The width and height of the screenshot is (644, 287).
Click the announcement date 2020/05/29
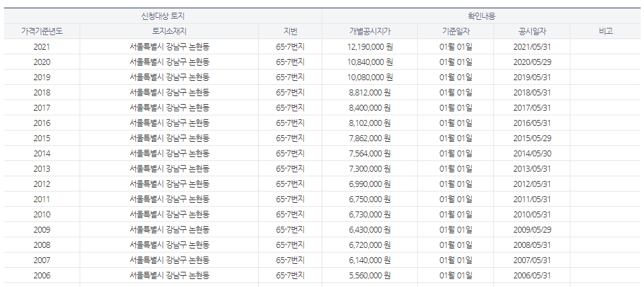pyautogui.click(x=532, y=62)
